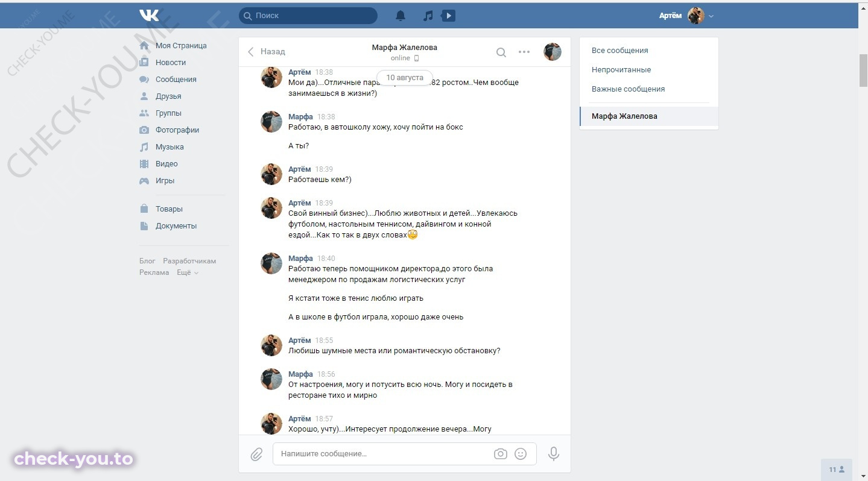Open the Реклама footer link
This screenshot has height=481, width=868.
pos(154,272)
